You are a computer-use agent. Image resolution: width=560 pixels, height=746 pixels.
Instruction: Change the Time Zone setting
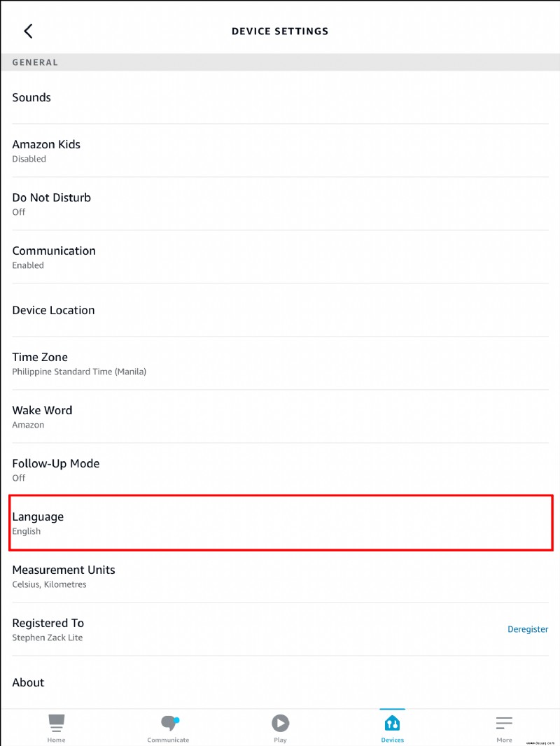[280, 363]
